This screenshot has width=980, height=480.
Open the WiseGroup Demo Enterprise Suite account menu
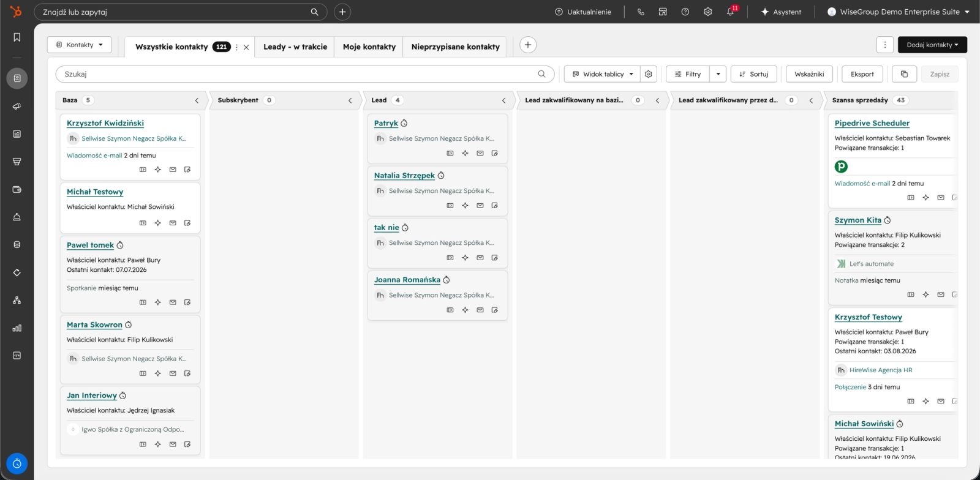899,12
